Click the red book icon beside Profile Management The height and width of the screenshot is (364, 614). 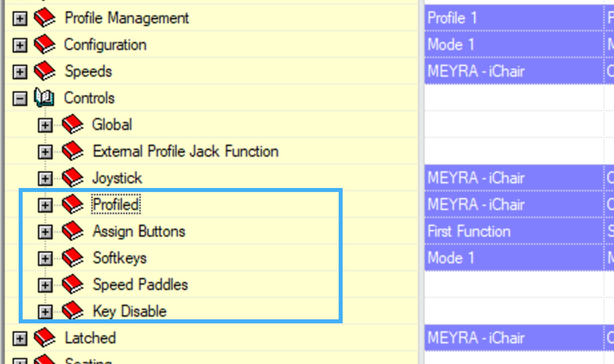coord(44,18)
